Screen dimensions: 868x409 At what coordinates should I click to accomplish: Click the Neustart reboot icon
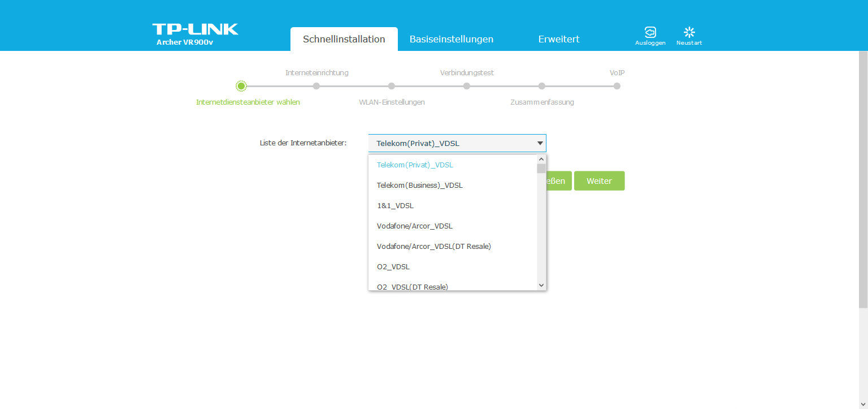point(689,32)
